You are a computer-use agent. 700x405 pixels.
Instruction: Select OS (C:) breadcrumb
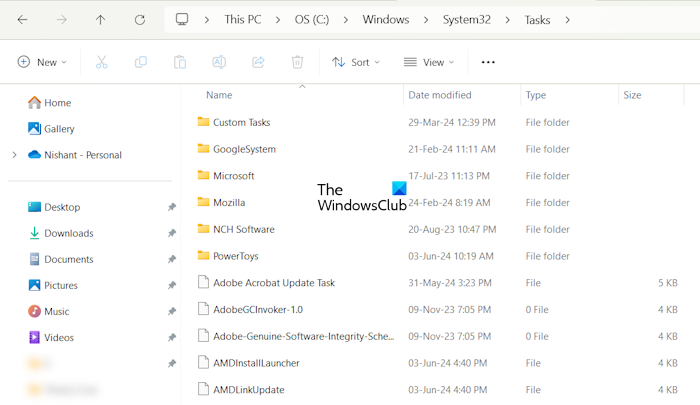[312, 20]
